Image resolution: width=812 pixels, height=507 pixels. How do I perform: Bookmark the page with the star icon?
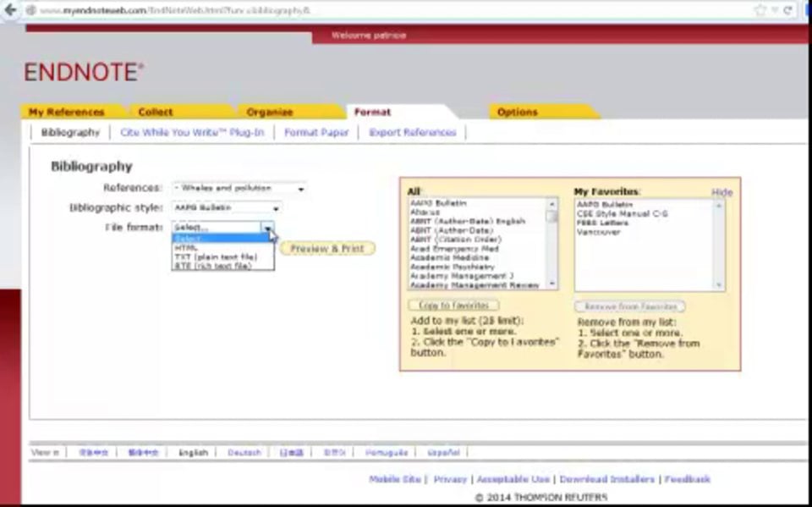click(760, 10)
